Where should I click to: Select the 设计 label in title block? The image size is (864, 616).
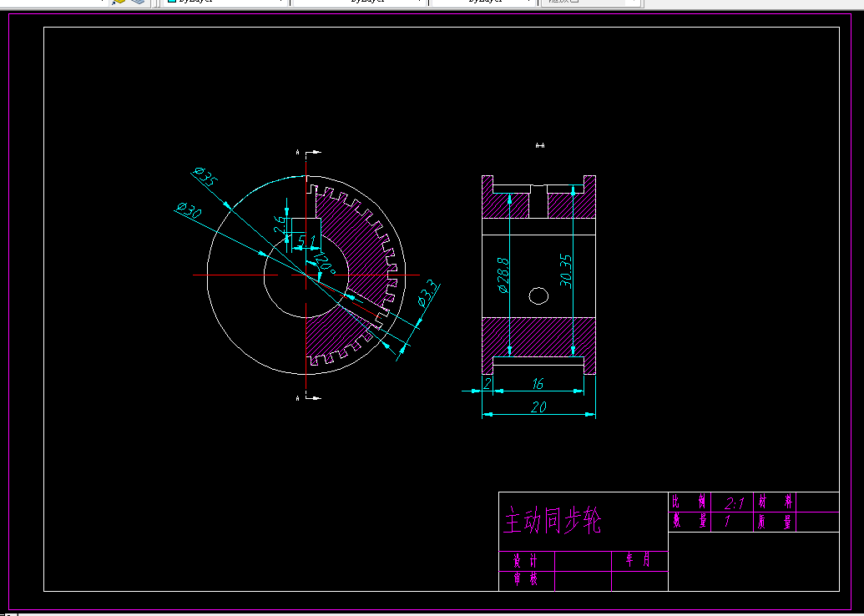click(525, 561)
